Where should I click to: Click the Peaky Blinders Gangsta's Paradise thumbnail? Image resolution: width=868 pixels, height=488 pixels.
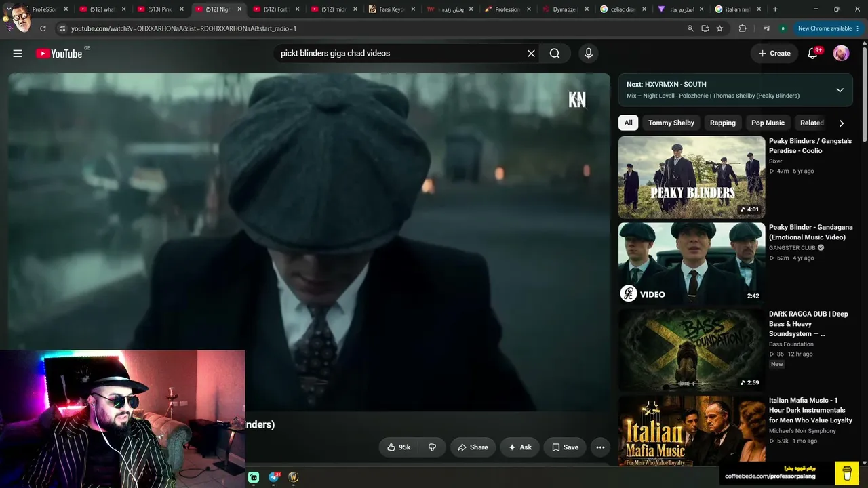[692, 177]
